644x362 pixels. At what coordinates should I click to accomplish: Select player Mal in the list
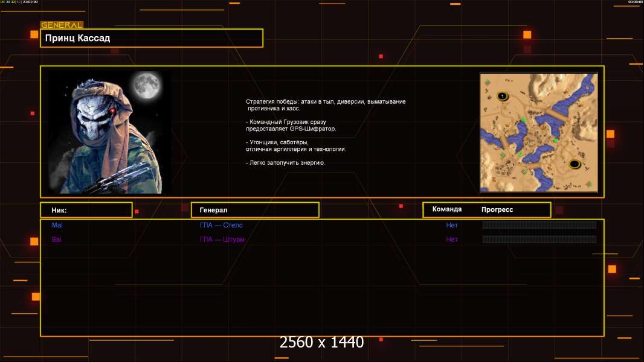tap(57, 225)
